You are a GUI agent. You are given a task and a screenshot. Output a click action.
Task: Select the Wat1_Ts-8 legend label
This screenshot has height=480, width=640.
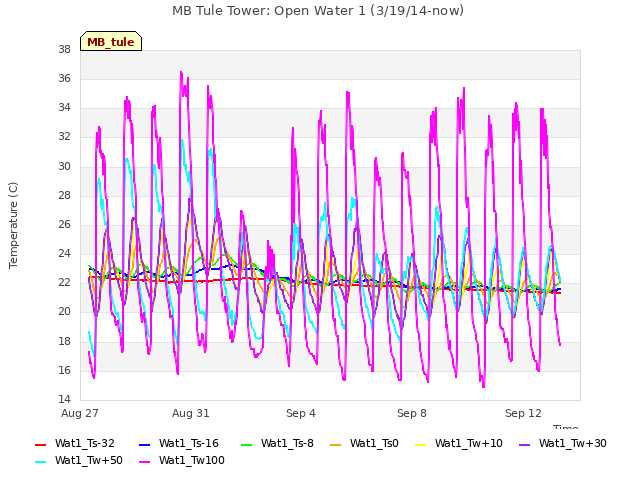[287, 443]
